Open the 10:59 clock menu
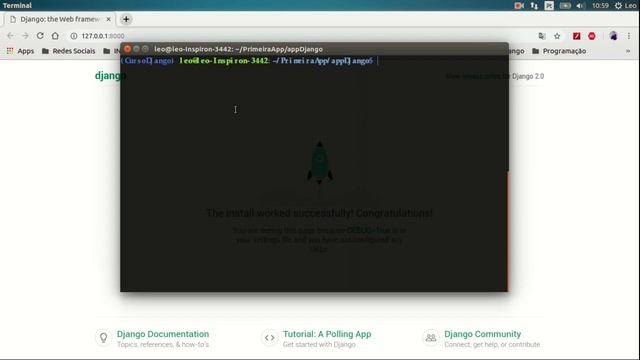This screenshot has width=640, height=360. [600, 5]
